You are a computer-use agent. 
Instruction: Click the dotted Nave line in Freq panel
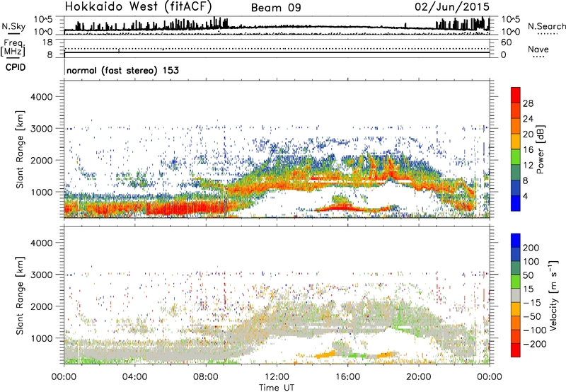tap(277, 48)
